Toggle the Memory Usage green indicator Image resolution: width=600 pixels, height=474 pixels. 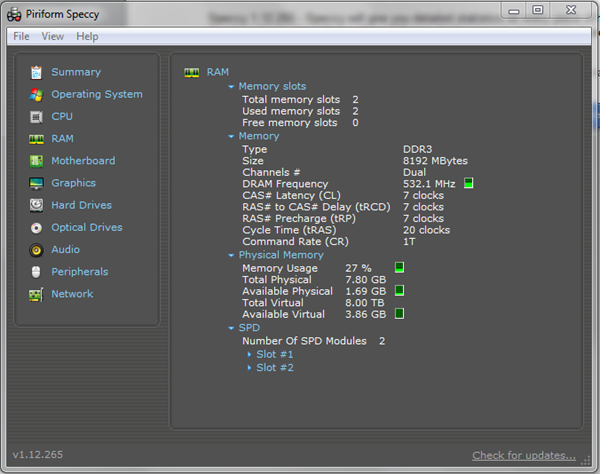pyautogui.click(x=399, y=268)
